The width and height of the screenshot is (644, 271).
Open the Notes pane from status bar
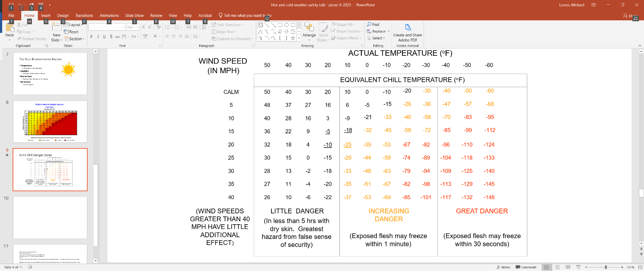pos(503,267)
